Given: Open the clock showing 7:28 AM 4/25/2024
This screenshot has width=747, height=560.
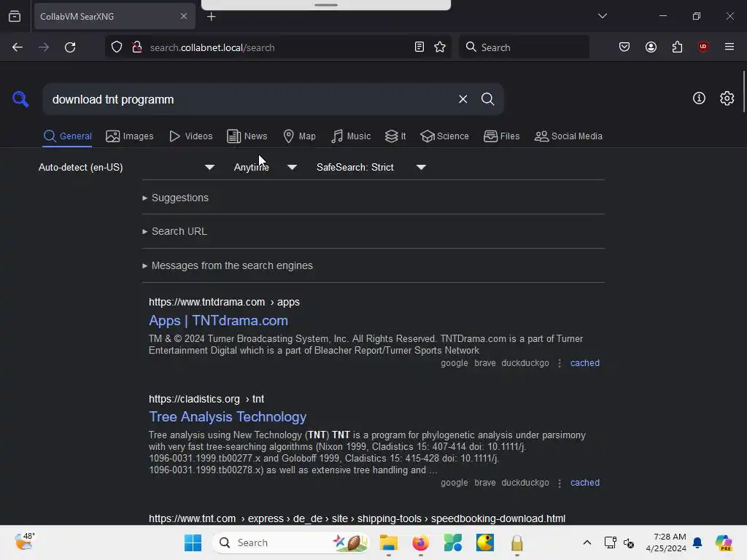Looking at the screenshot, I should (x=666, y=542).
